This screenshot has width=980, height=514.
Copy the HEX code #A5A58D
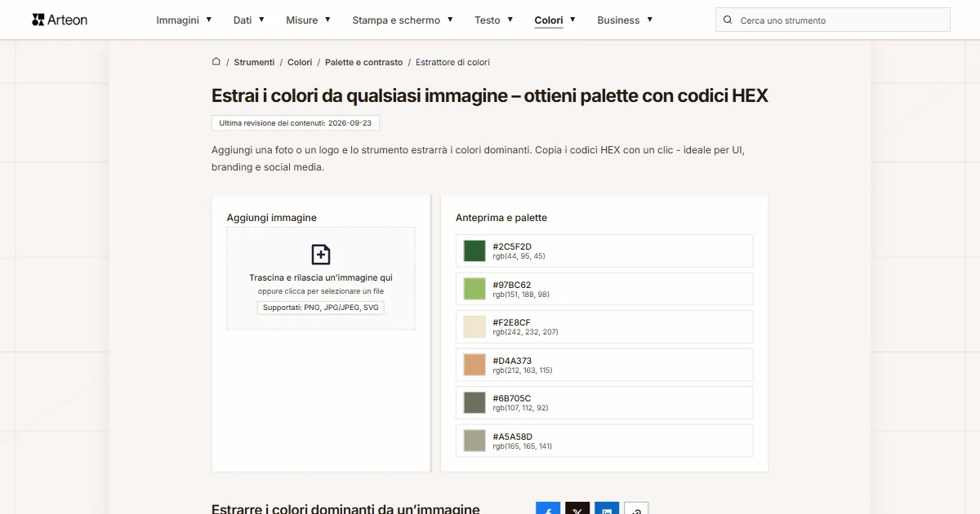click(512, 436)
